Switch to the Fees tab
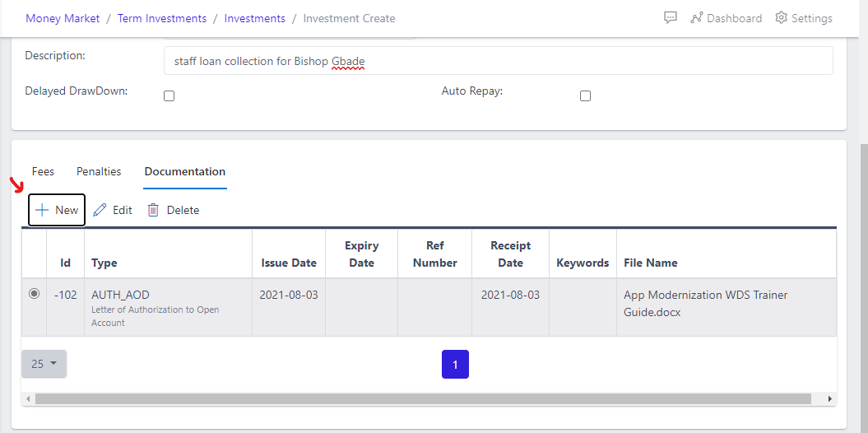The height and width of the screenshot is (433, 868). (x=43, y=171)
